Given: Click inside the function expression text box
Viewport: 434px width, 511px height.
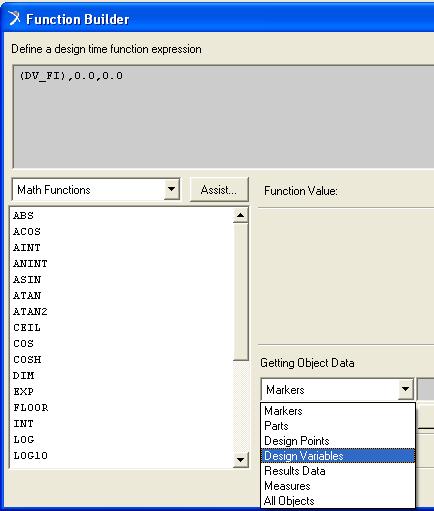Looking at the screenshot, I should (x=223, y=117).
